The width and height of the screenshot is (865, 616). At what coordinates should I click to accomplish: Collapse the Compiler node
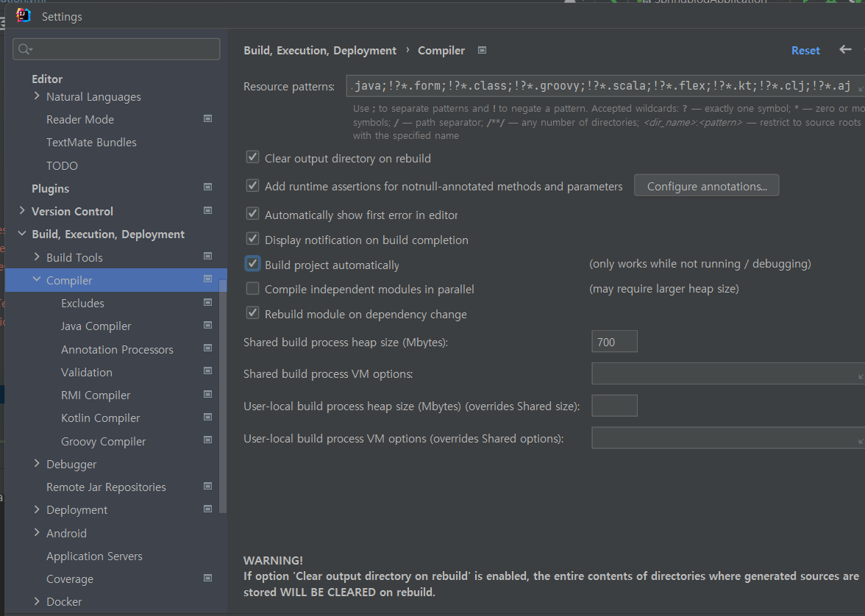(37, 279)
